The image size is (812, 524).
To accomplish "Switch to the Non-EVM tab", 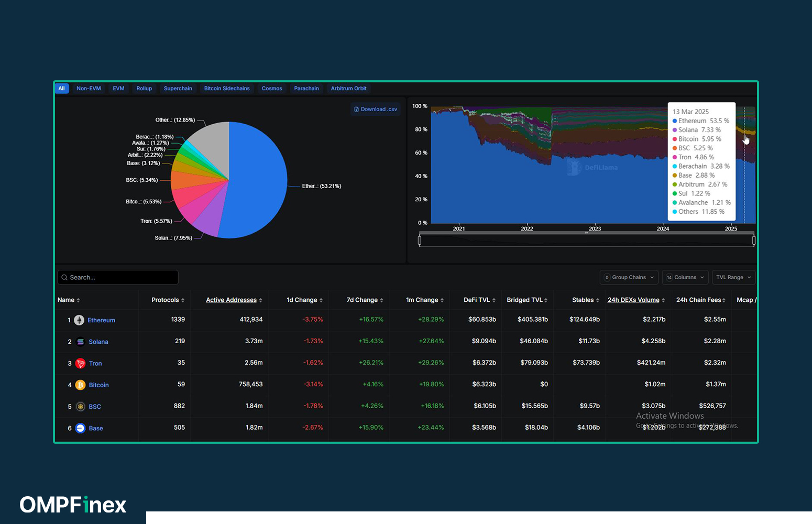I will pos(89,88).
